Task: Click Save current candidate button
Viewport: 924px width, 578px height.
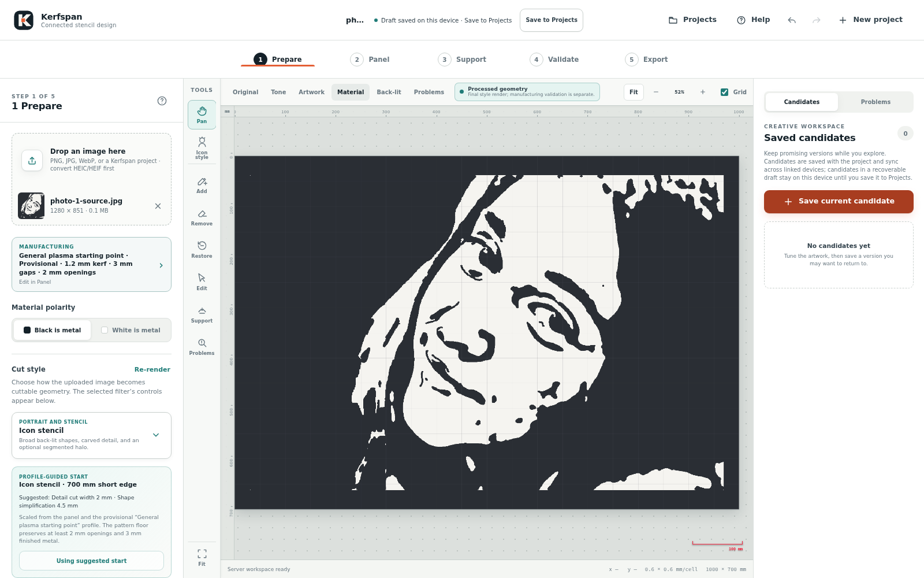Action: (839, 202)
